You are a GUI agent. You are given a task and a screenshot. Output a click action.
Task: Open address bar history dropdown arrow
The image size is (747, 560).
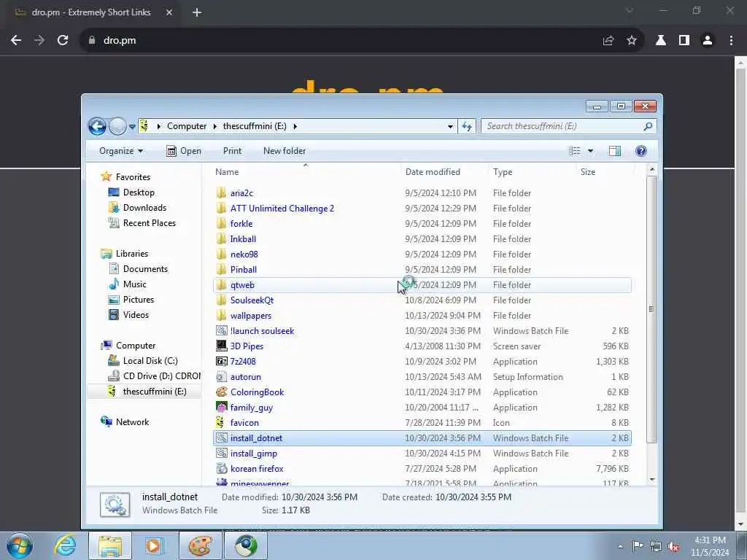pyautogui.click(x=450, y=126)
